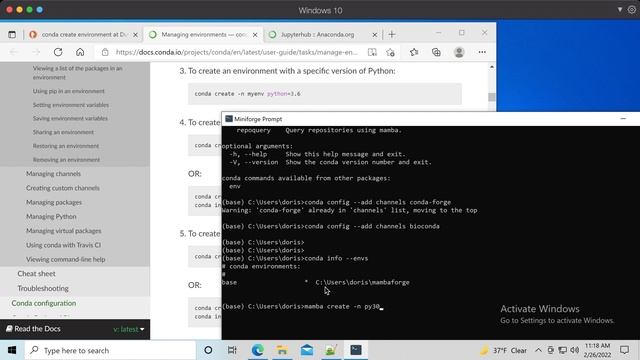Viewport: 640px width, 360px height.
Task: Open the taskbar clock and date
Action: [x=597, y=350]
